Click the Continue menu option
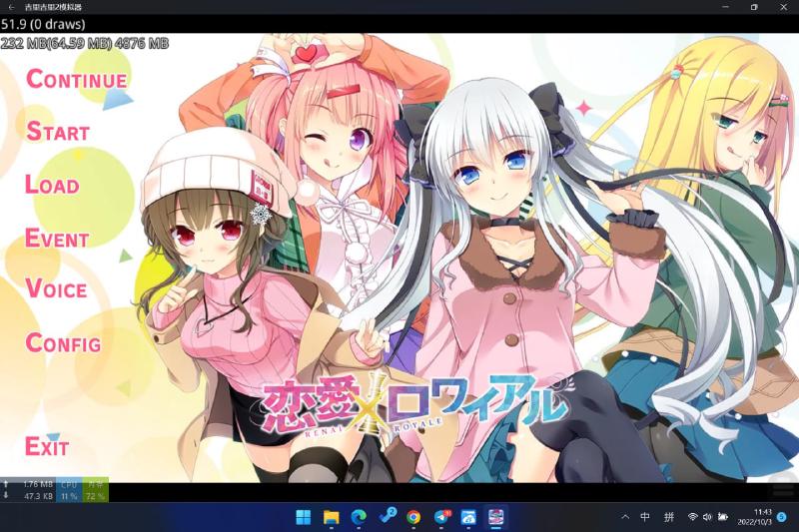The width and height of the screenshot is (799, 532). pyautogui.click(x=76, y=80)
